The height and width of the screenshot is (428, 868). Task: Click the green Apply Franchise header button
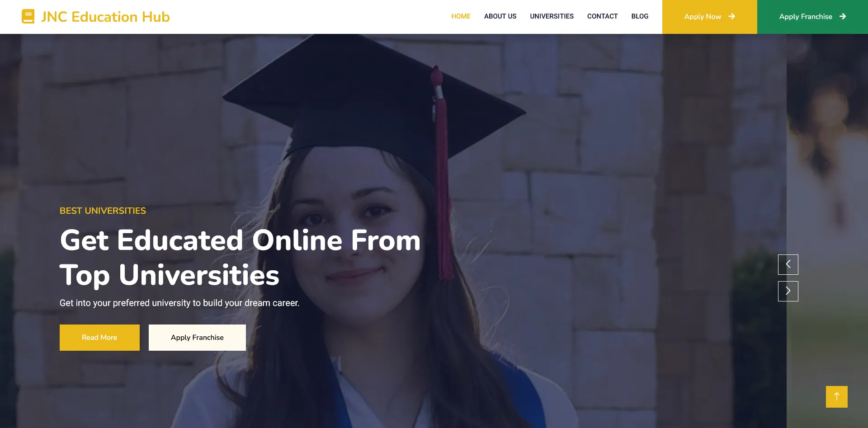(x=812, y=17)
